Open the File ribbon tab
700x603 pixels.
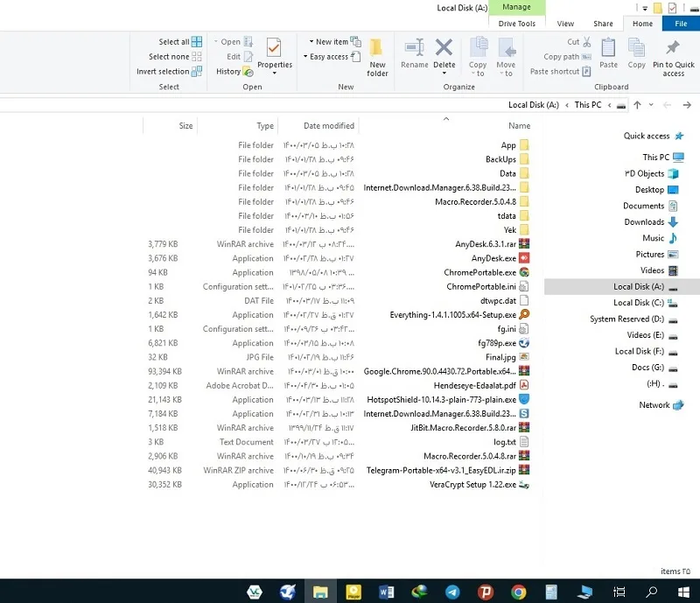coord(681,24)
